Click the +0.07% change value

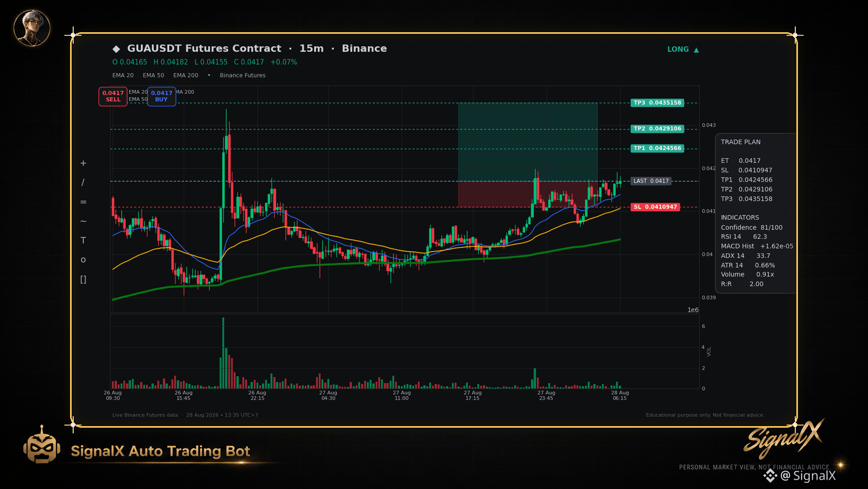pyautogui.click(x=284, y=62)
